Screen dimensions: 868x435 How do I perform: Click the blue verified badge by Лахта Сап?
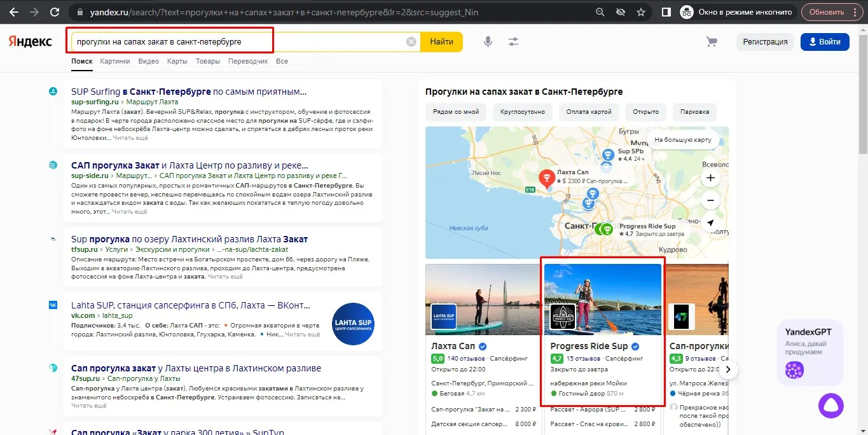(483, 347)
